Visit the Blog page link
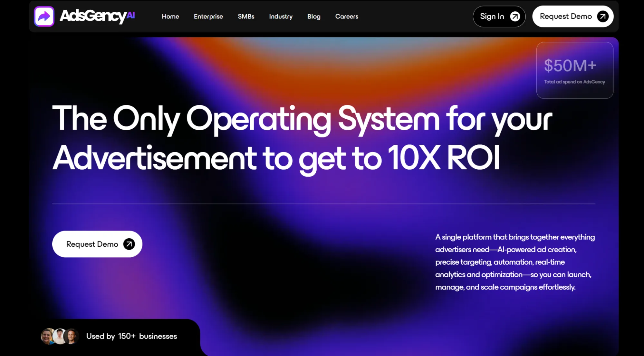 point(313,16)
